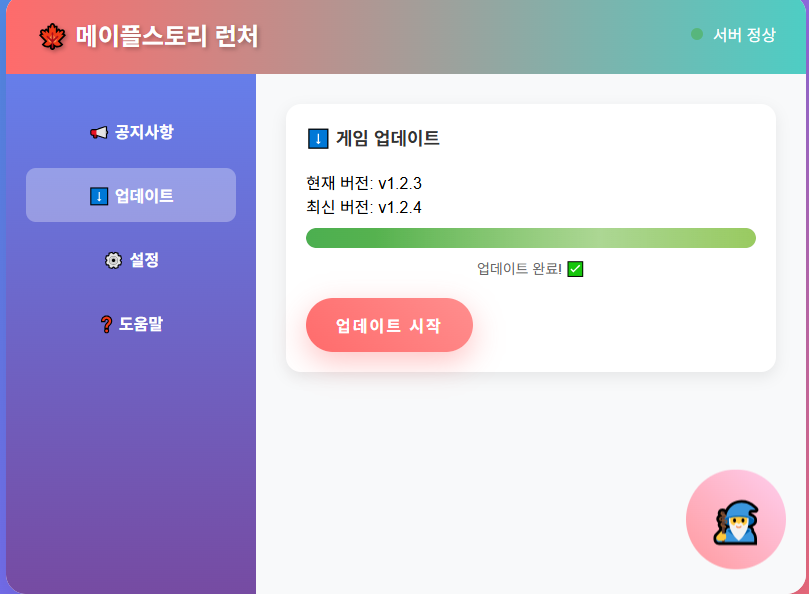Click the download icon next to 게임 업데이트 heading

coord(318,139)
